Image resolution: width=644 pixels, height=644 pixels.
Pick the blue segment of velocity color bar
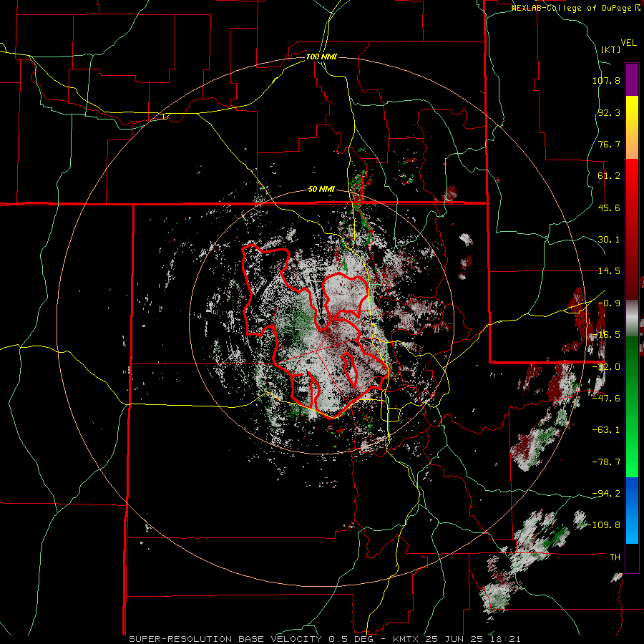[632, 510]
